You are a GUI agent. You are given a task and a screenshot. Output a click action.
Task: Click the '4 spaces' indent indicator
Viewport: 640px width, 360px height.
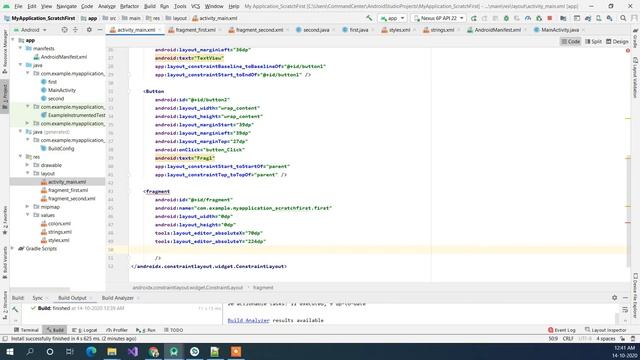point(605,339)
